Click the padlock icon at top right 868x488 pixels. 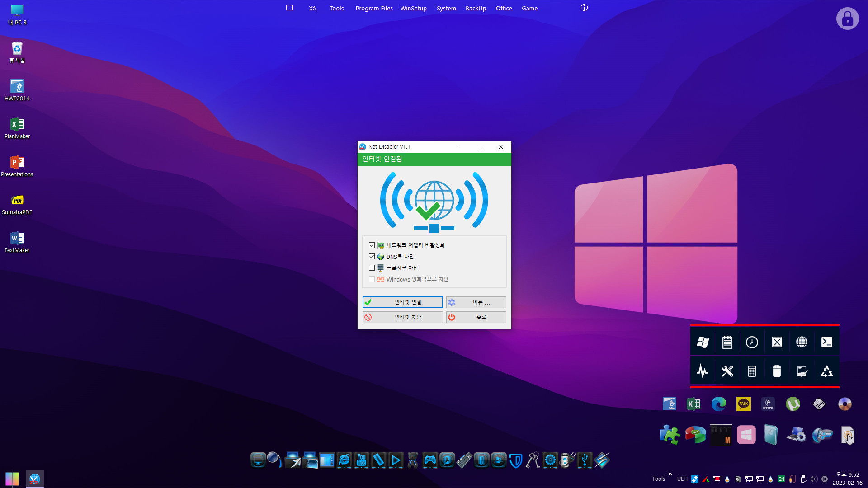847,19
